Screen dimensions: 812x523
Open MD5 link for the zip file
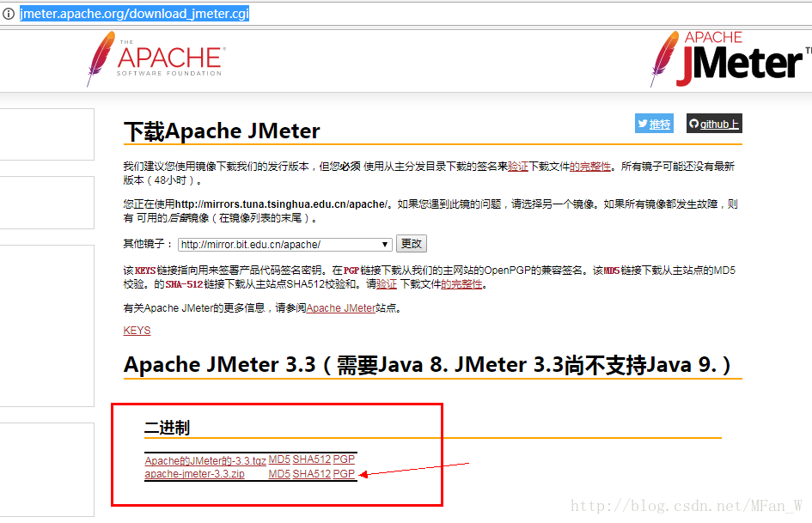coord(279,474)
